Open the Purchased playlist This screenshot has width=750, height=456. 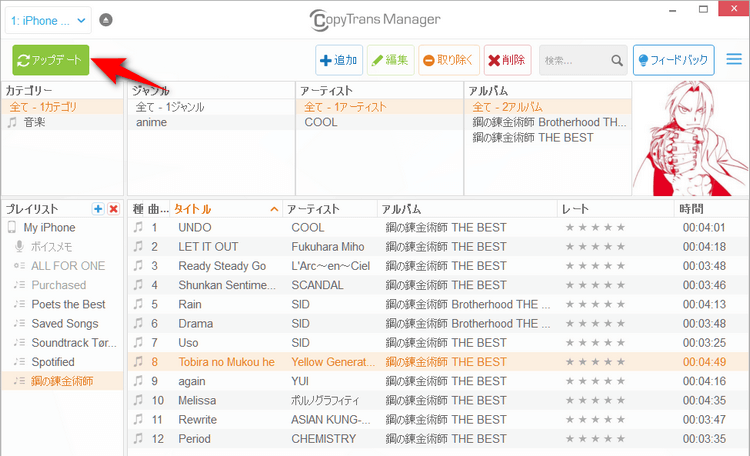[x=62, y=285]
